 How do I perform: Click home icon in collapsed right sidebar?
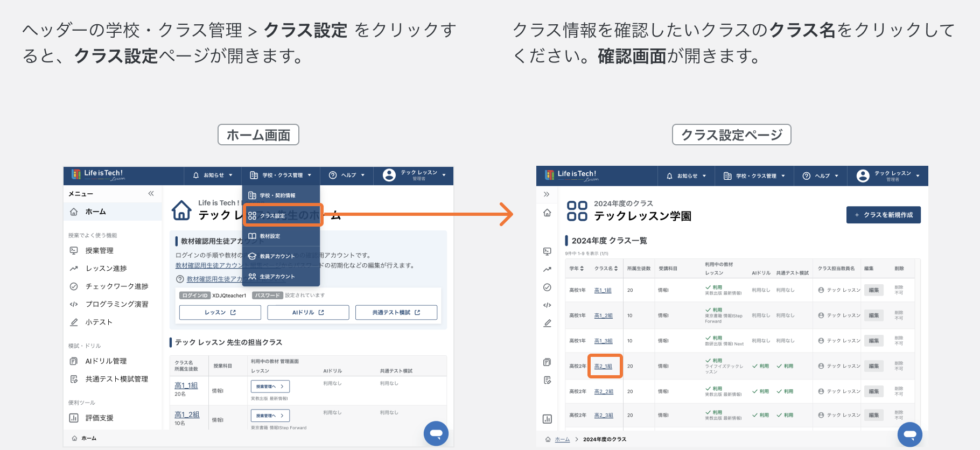click(x=547, y=213)
